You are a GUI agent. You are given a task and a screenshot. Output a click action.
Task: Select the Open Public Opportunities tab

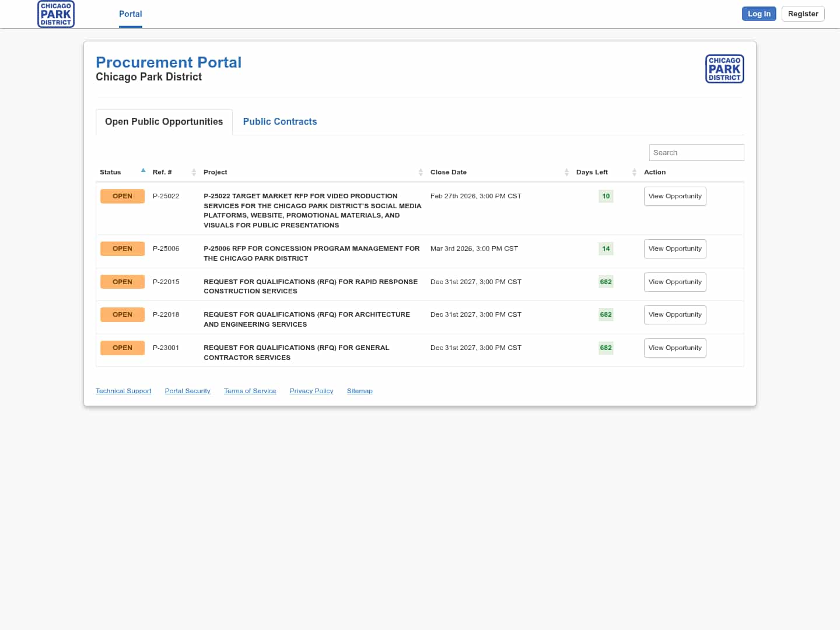(164, 121)
